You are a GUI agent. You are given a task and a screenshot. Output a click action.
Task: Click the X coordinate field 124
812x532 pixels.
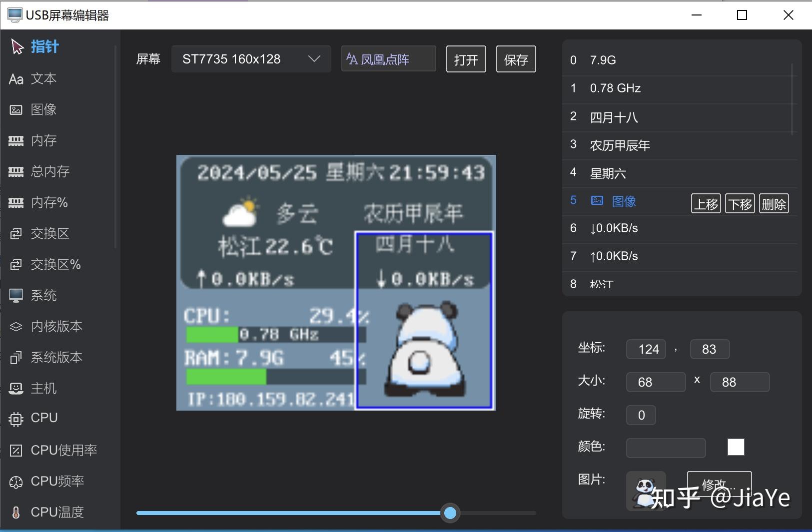pos(646,349)
